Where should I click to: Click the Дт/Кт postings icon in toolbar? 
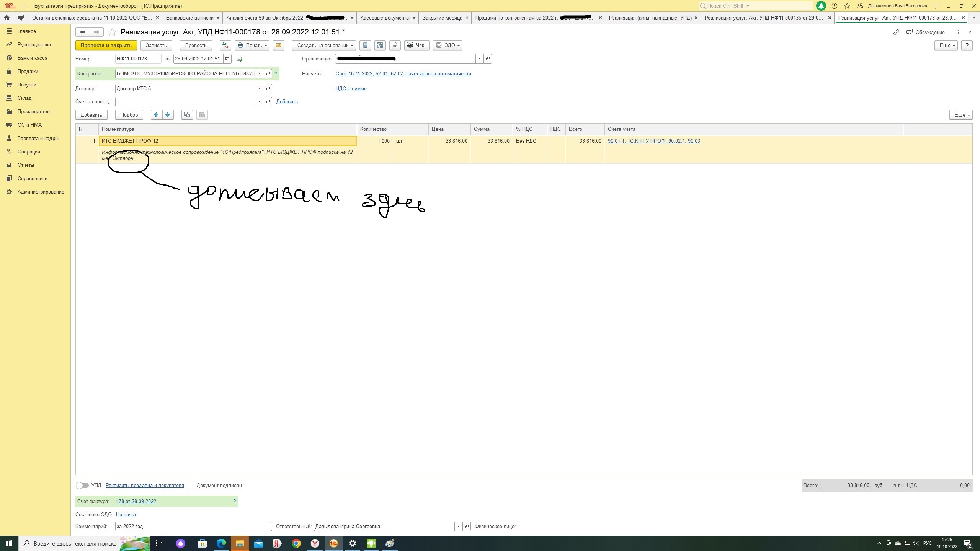pos(225,45)
